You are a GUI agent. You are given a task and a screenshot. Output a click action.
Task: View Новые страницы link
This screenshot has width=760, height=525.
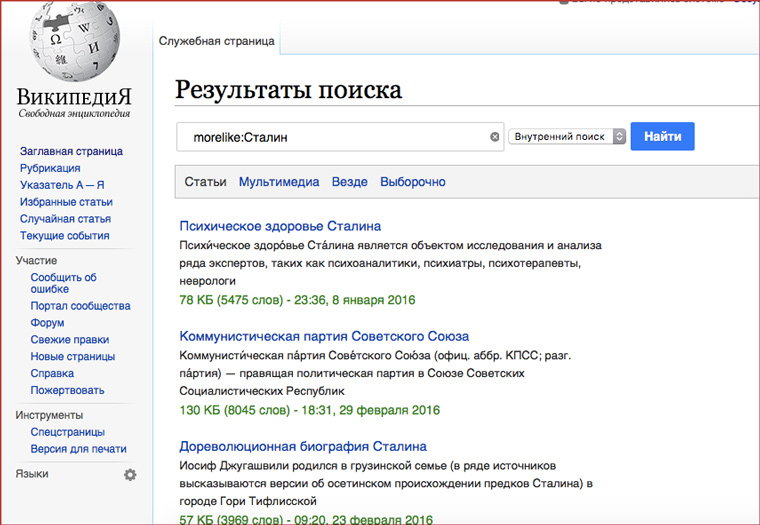point(73,357)
